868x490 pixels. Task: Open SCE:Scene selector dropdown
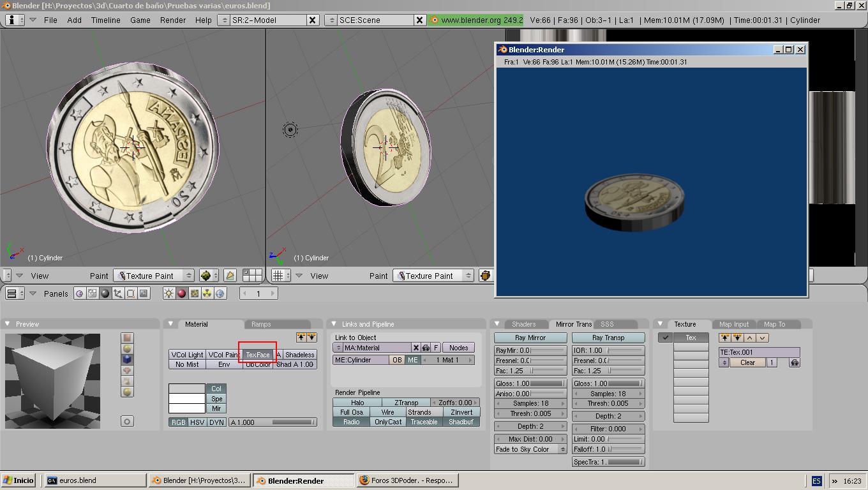[x=331, y=20]
